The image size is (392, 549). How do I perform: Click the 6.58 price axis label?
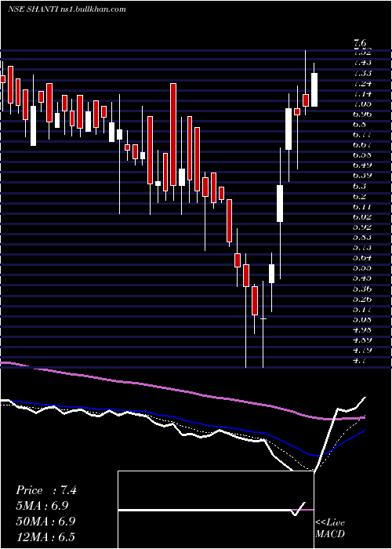[x=362, y=155]
